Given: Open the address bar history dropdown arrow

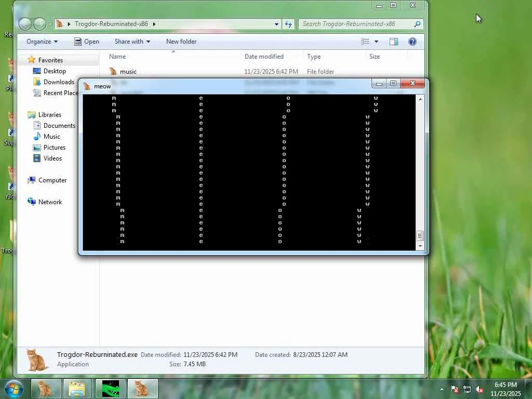Looking at the screenshot, I should 276,24.
